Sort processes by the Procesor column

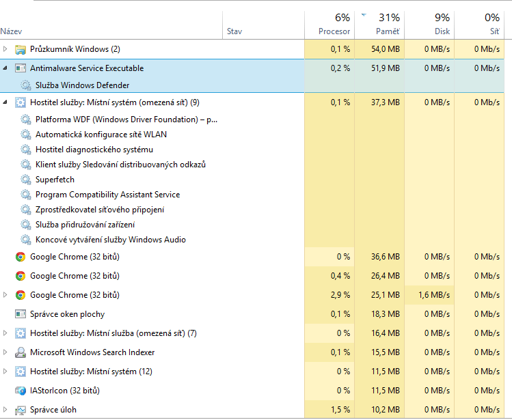[x=334, y=31]
